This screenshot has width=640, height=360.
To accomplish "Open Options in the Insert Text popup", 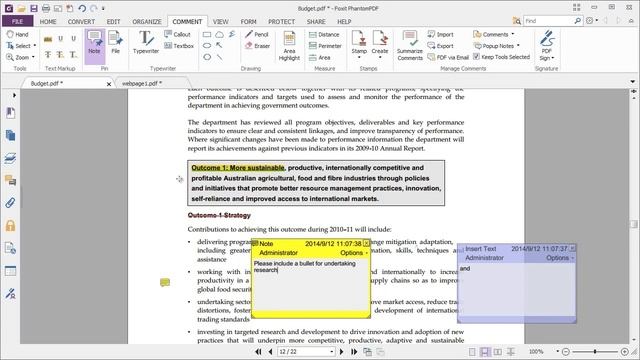I will 560,258.
